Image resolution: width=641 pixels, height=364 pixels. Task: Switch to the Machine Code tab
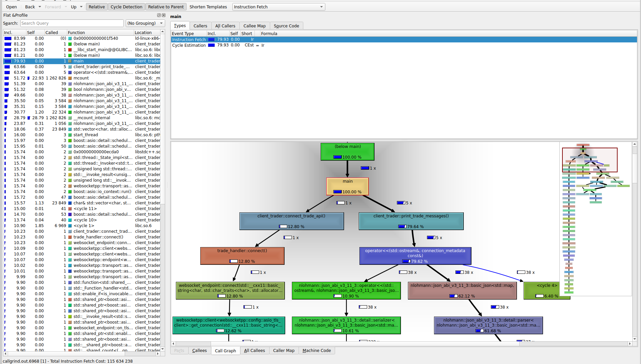point(316,350)
